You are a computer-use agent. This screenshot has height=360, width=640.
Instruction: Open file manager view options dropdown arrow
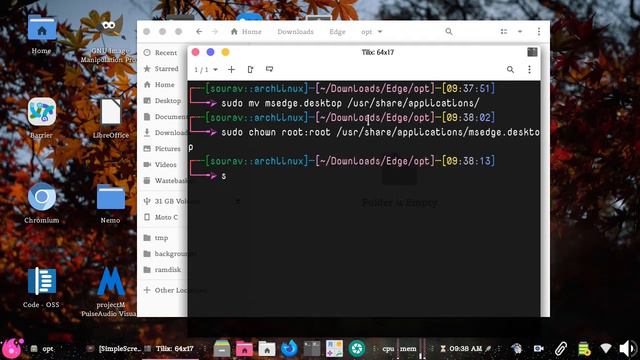point(520,31)
